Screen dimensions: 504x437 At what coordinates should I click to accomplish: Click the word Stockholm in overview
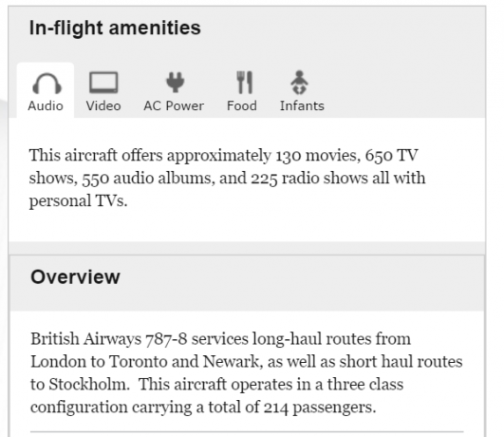tap(88, 385)
